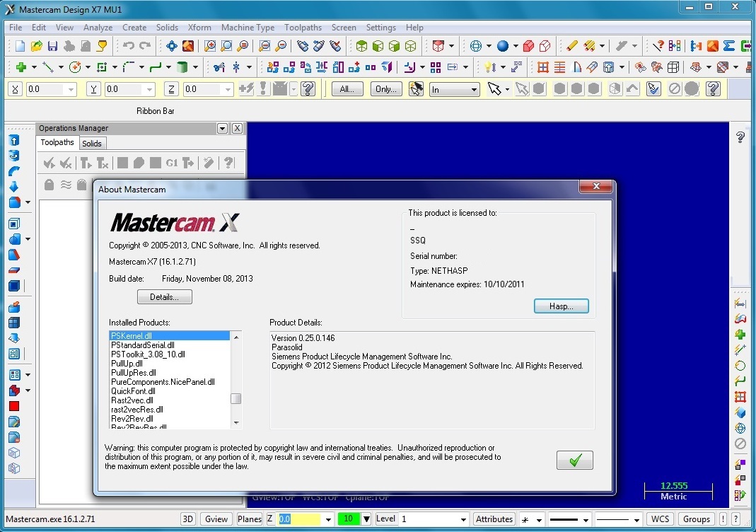Viewport: 756px width, 532px height.
Task: Open the color 10 dropdown arrow
Action: tap(366, 519)
